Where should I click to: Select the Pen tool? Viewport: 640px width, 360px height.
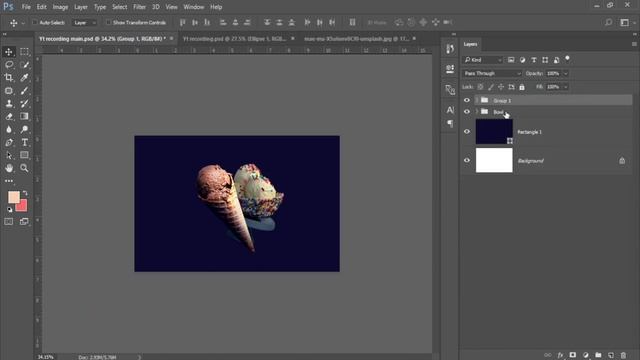[9, 142]
